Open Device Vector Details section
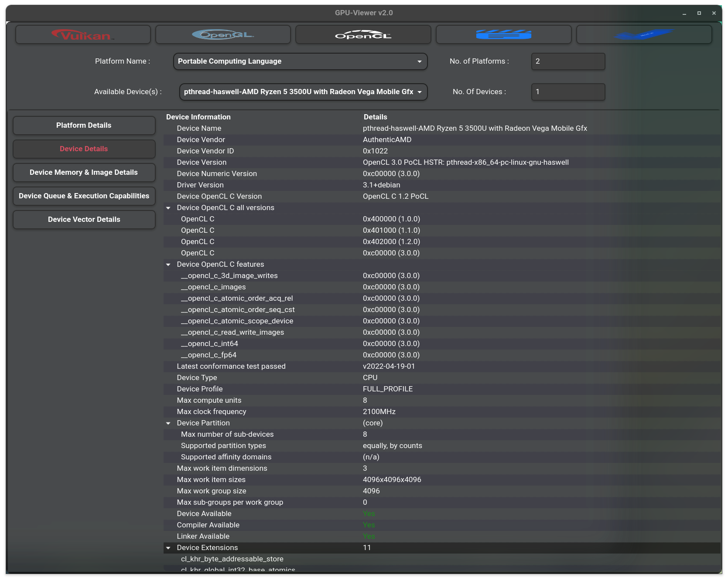 (x=84, y=219)
